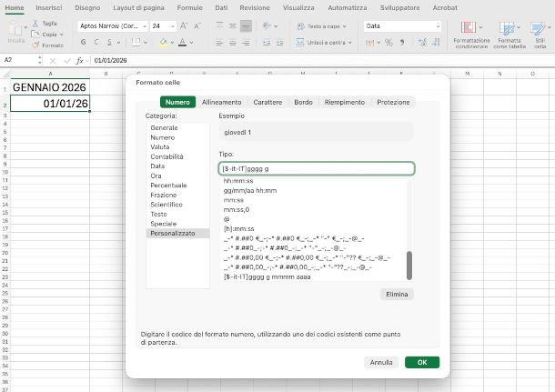Click the Formattazione condizionale icon
Screen dimensions: 555x392
click(x=469, y=27)
